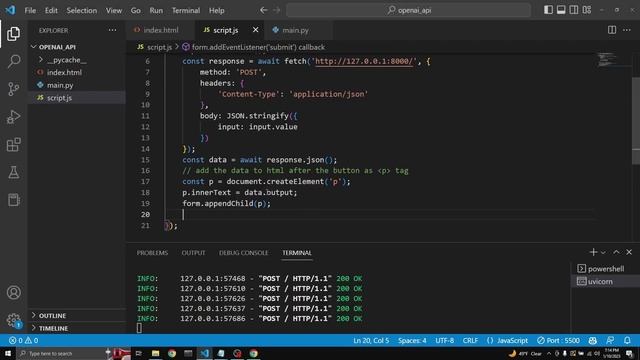Image resolution: width=640 pixels, height=360 pixels.
Task: Open the View menu
Action: coord(114,10)
